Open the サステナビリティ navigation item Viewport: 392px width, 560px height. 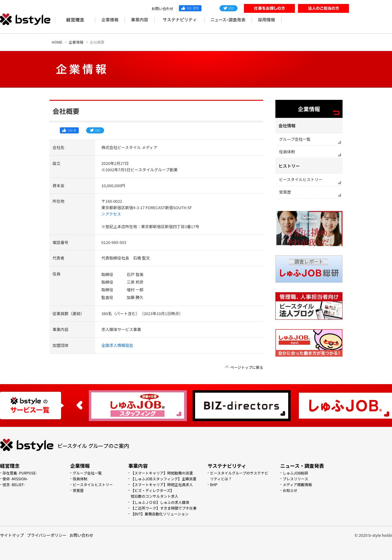coord(180,20)
